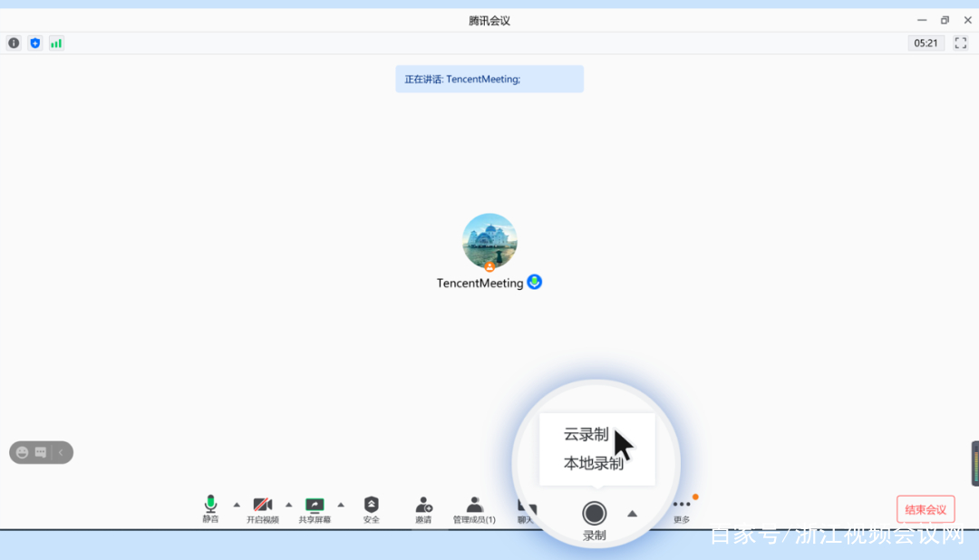Close the 腾讯会议 window
Viewport: 979px width, 560px height.
(968, 20)
